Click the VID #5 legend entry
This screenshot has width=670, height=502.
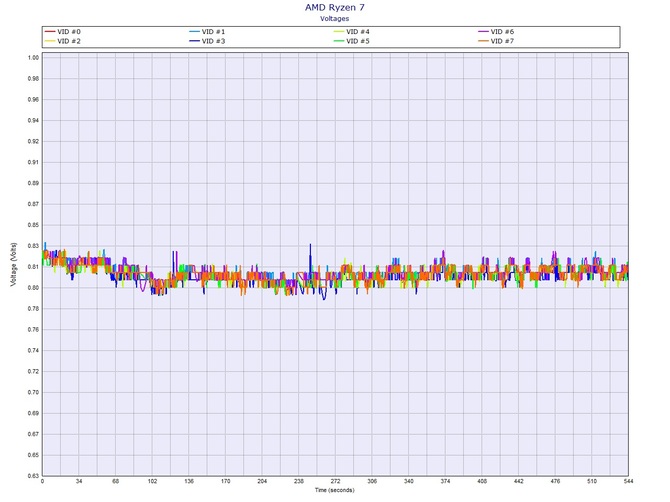[352, 41]
